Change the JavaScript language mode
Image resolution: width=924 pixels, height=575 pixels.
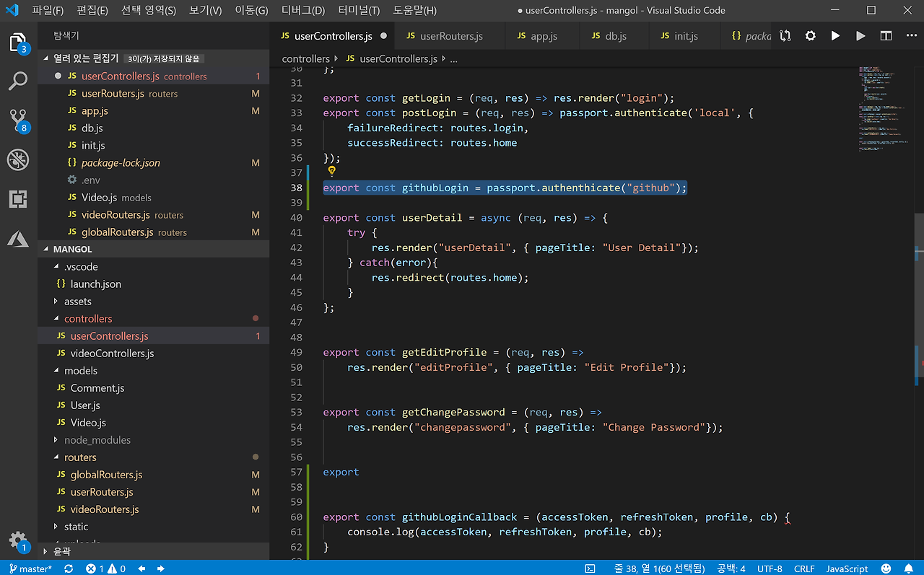click(847, 569)
